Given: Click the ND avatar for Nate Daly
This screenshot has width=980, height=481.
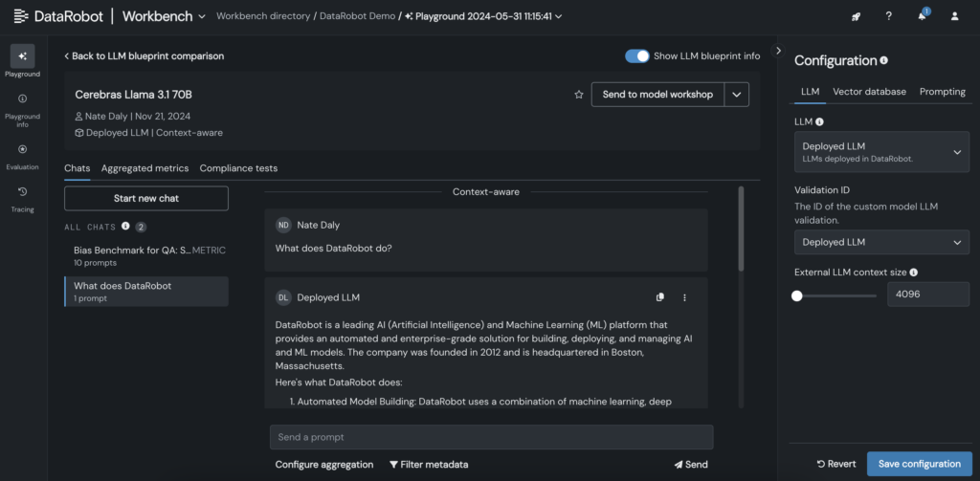Looking at the screenshot, I should pyautogui.click(x=283, y=225).
